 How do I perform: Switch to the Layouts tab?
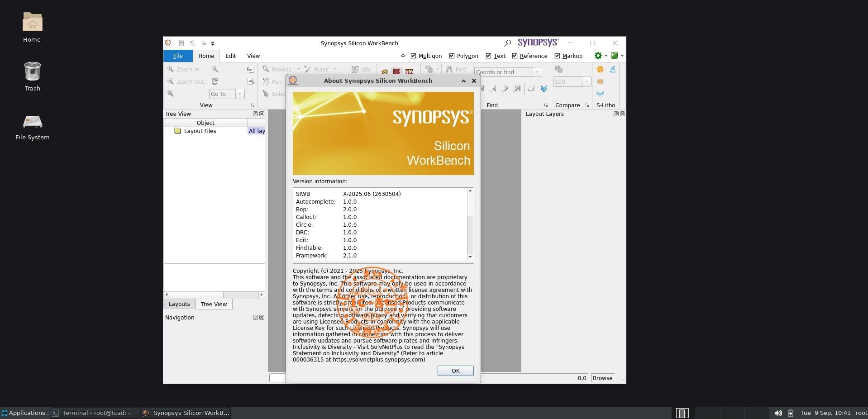pyautogui.click(x=179, y=304)
